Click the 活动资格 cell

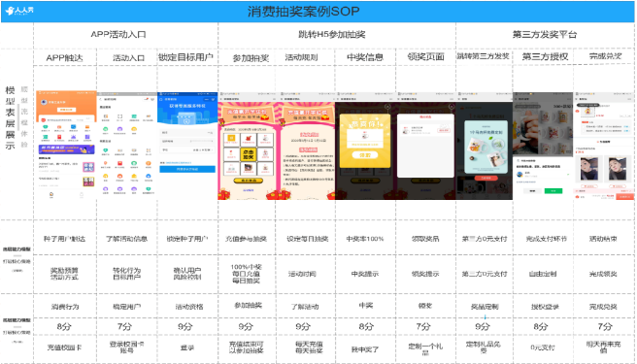(189, 307)
